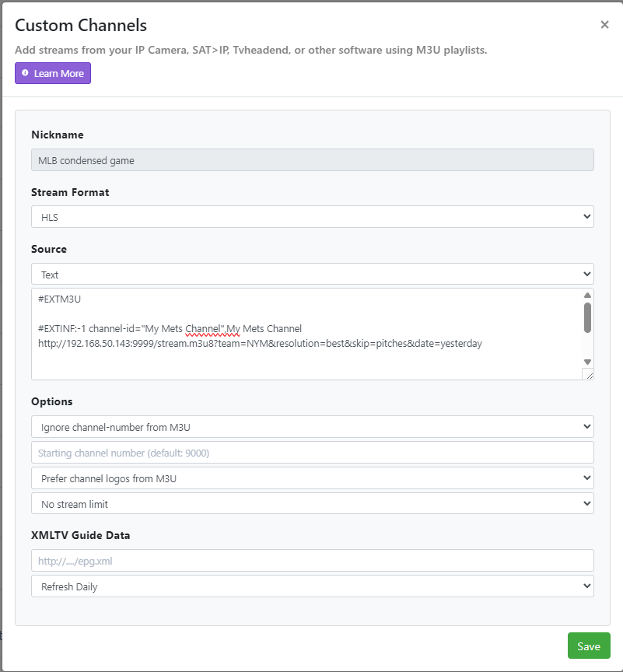The width and height of the screenshot is (623, 672).
Task: Click the Source text box scrollbar thumb
Action: (587, 317)
